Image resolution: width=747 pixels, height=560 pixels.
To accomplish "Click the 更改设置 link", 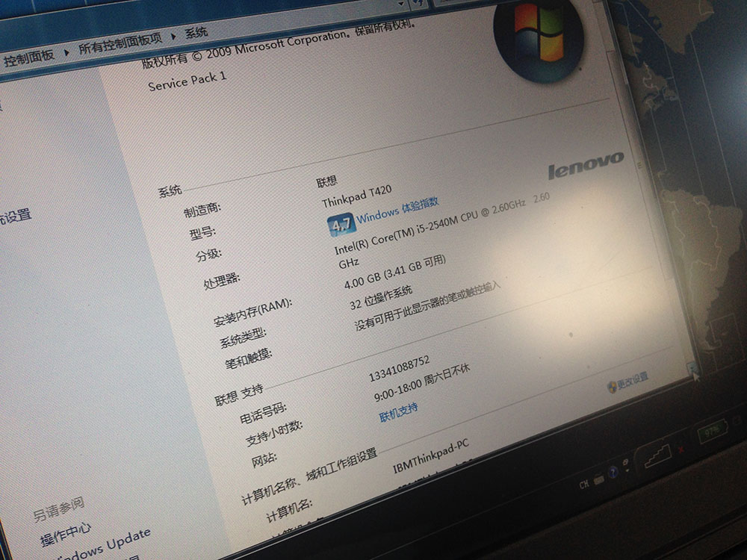I will coord(632,379).
